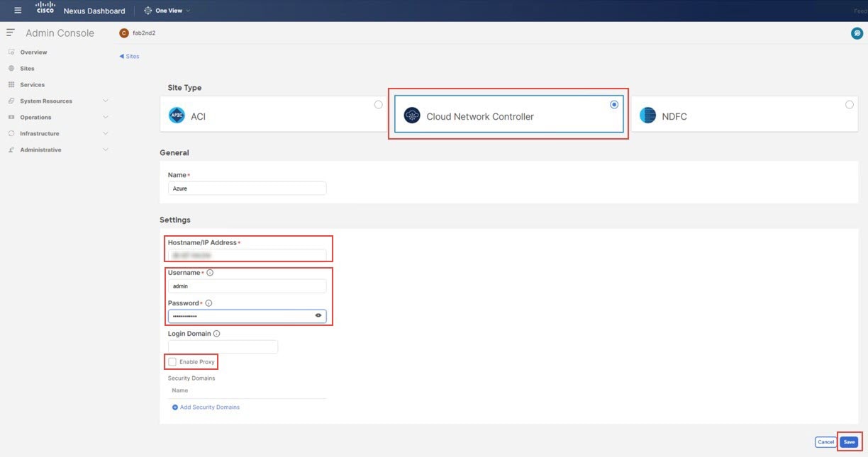This screenshot has width=868, height=457.
Task: Click the Hostname/IP Address input field
Action: click(x=247, y=255)
